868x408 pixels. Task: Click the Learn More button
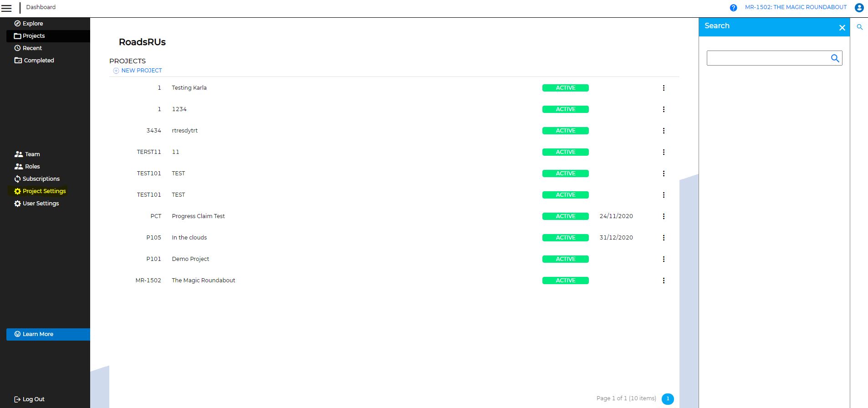click(38, 334)
